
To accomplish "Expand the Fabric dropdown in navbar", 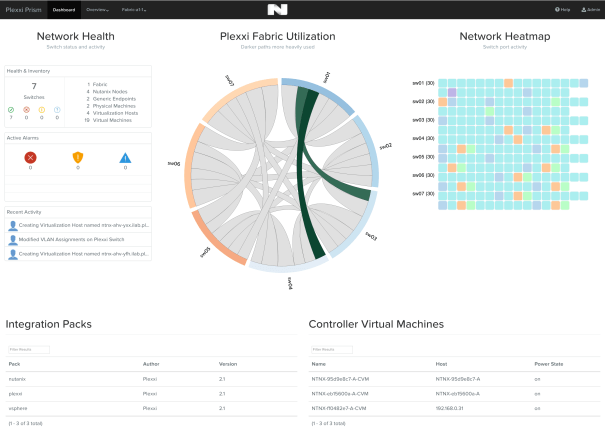I will coord(134,9).
